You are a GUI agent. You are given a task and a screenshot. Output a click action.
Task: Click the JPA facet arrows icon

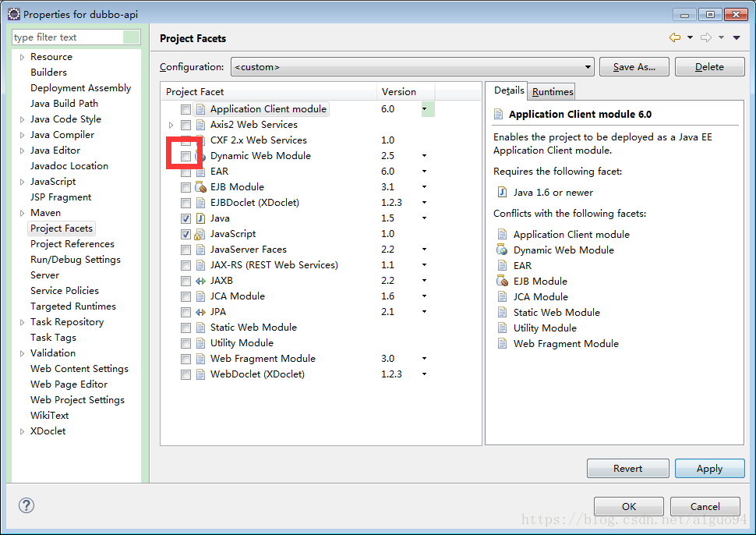(200, 312)
